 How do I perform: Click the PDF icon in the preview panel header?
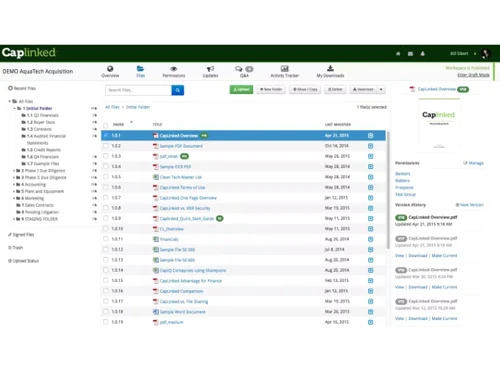pyautogui.click(x=412, y=89)
